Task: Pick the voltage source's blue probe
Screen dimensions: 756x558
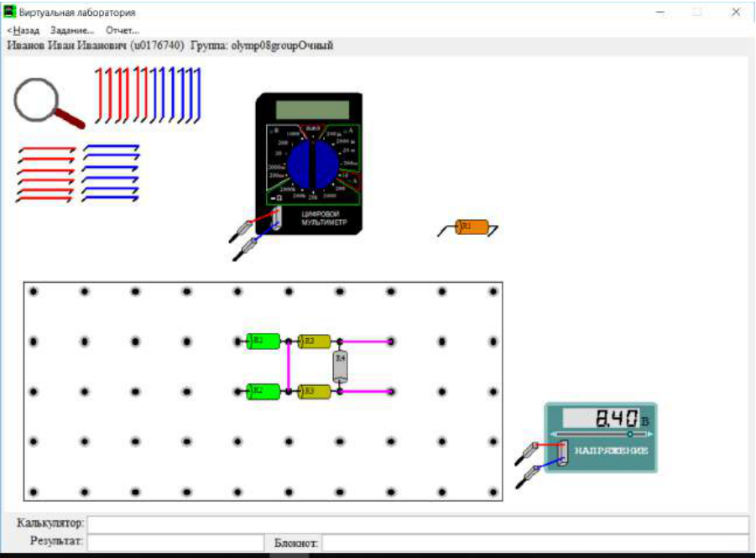Action: [528, 477]
